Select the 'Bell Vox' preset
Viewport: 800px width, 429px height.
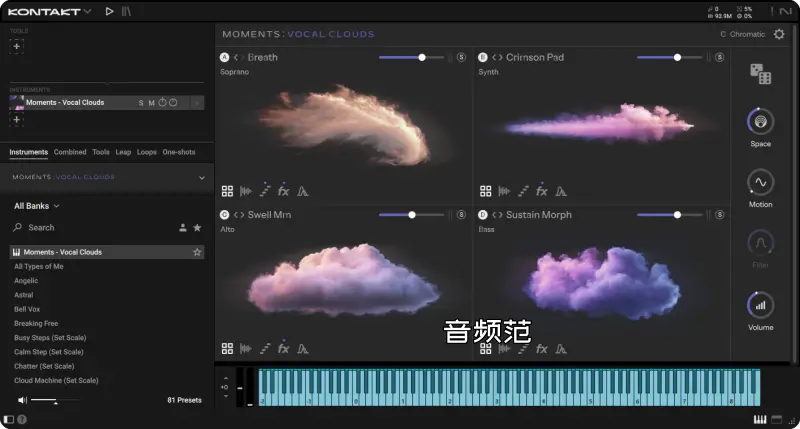pyautogui.click(x=27, y=309)
